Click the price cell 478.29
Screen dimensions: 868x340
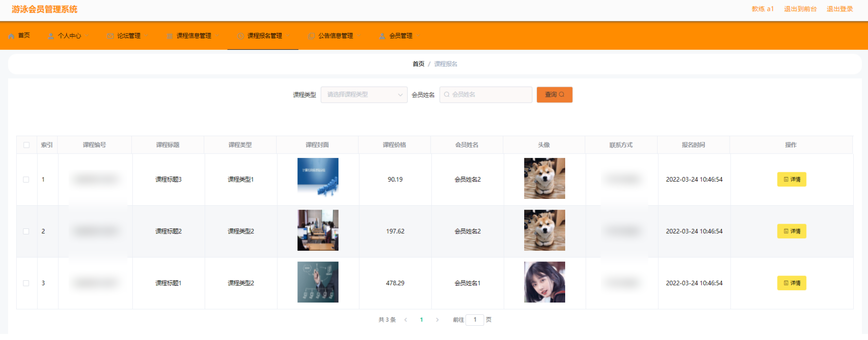click(x=395, y=283)
